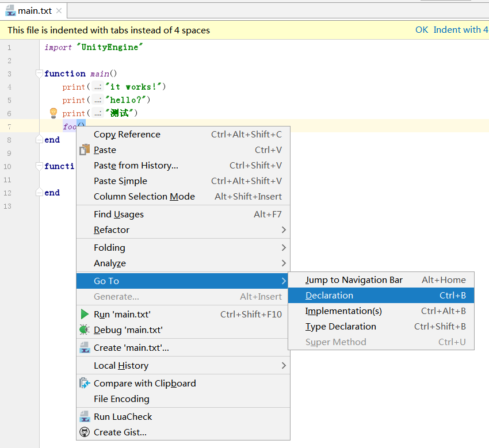This screenshot has height=448, width=489.
Task: Click the Create Gist GitHub icon
Action: click(85, 432)
